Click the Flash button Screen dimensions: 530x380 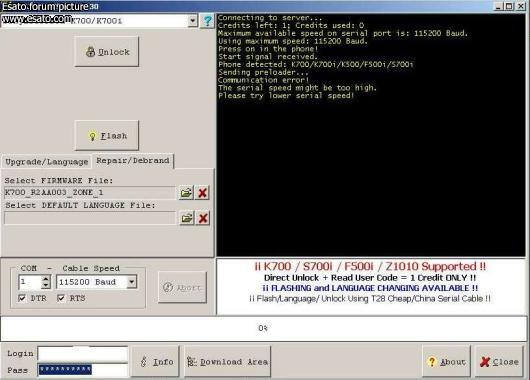[106, 136]
